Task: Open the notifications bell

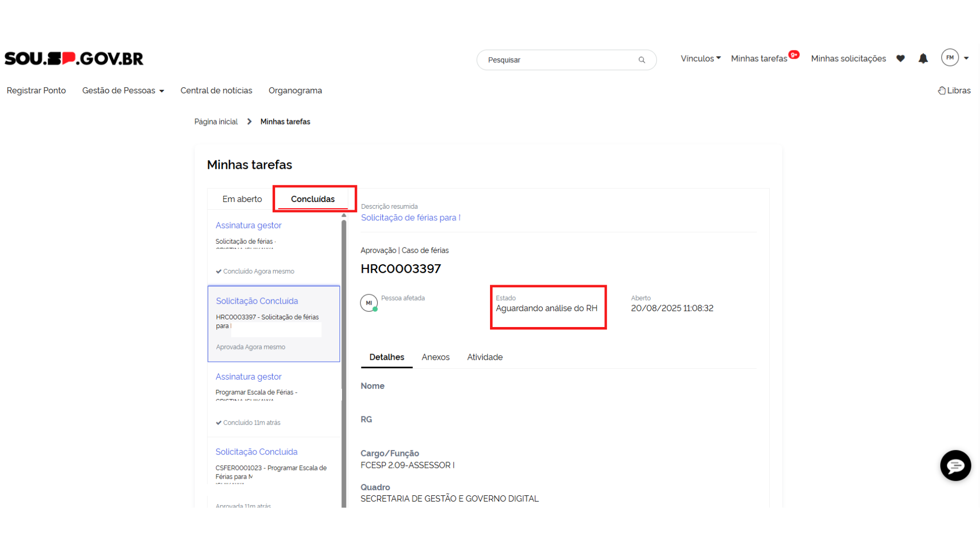Action: coord(923,59)
